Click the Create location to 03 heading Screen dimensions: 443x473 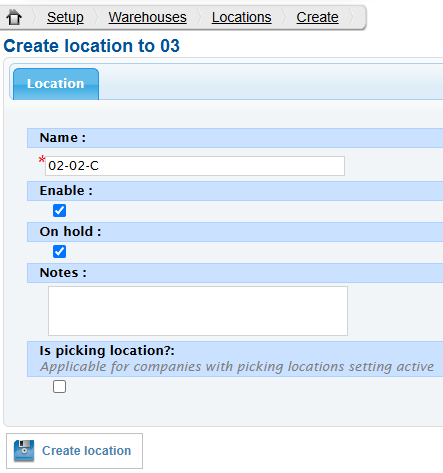[92, 46]
